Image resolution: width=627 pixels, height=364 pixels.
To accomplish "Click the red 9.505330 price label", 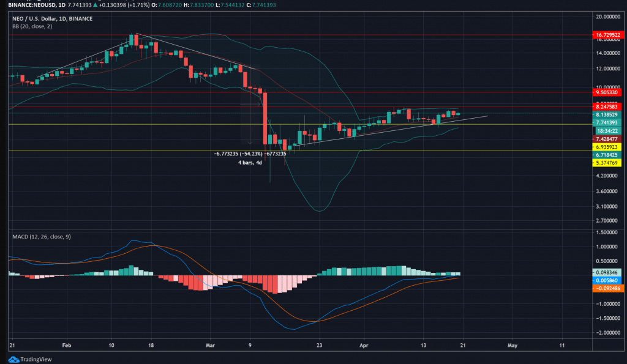I will pos(607,92).
